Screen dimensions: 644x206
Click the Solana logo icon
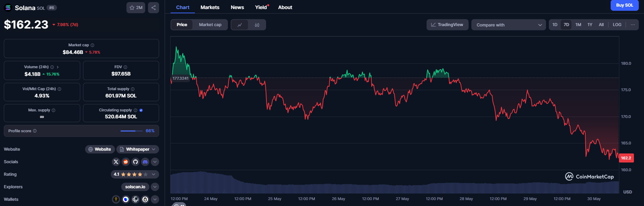coord(8,8)
